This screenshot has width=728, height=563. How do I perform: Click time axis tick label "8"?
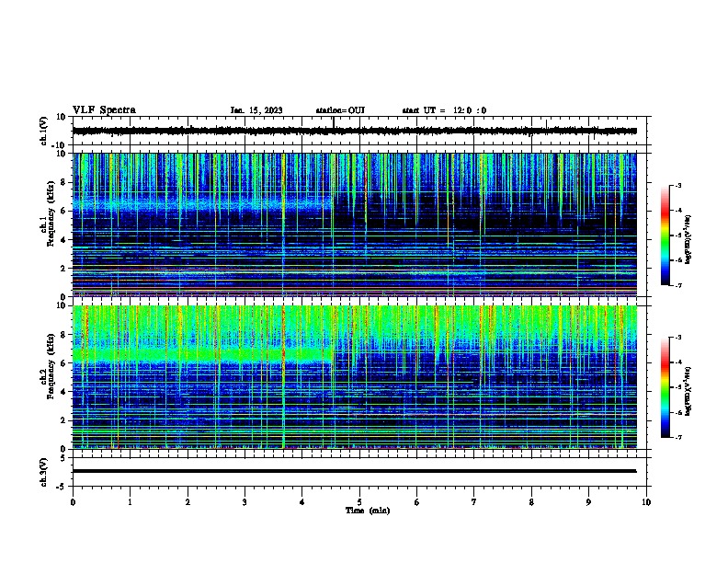click(531, 502)
